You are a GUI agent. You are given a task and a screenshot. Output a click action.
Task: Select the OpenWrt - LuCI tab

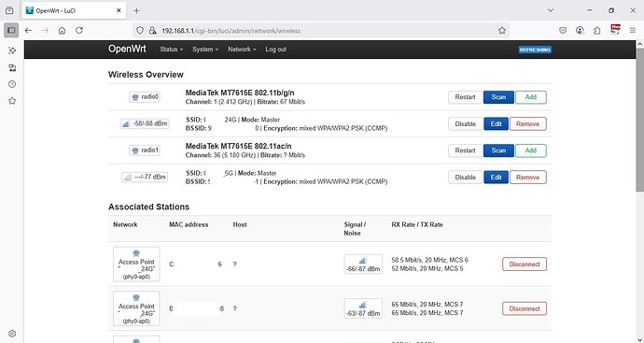pyautogui.click(x=74, y=10)
